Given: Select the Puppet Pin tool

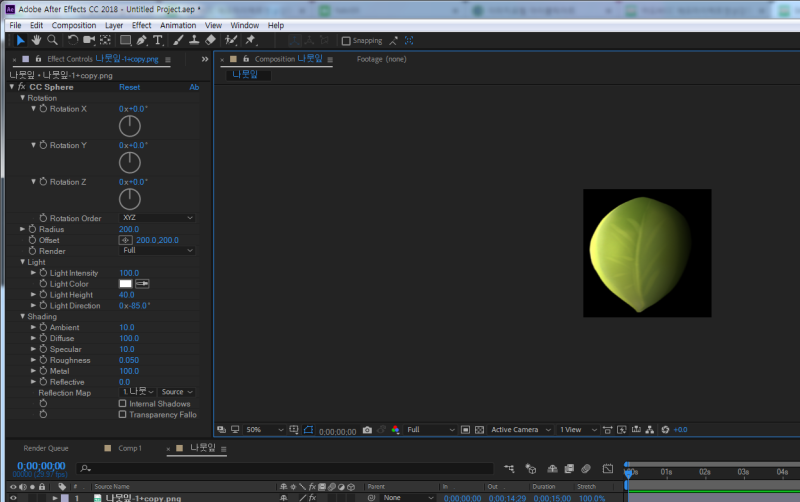Looking at the screenshot, I should point(250,40).
